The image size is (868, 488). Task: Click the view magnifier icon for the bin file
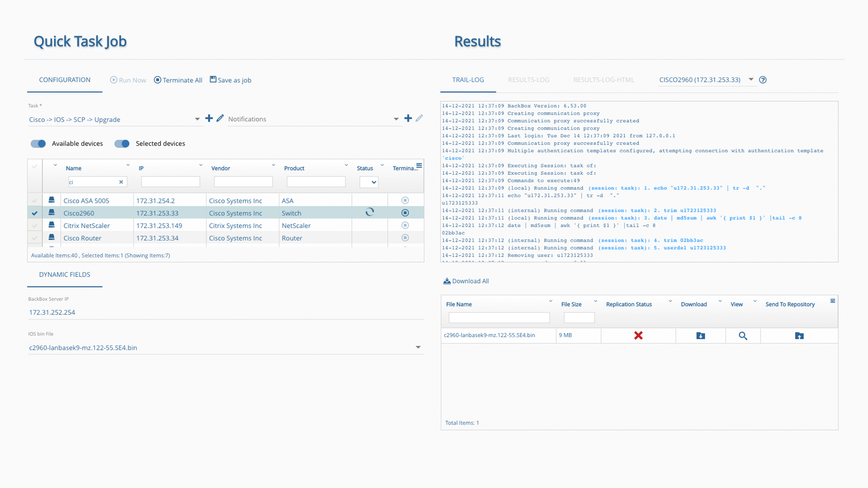(743, 336)
